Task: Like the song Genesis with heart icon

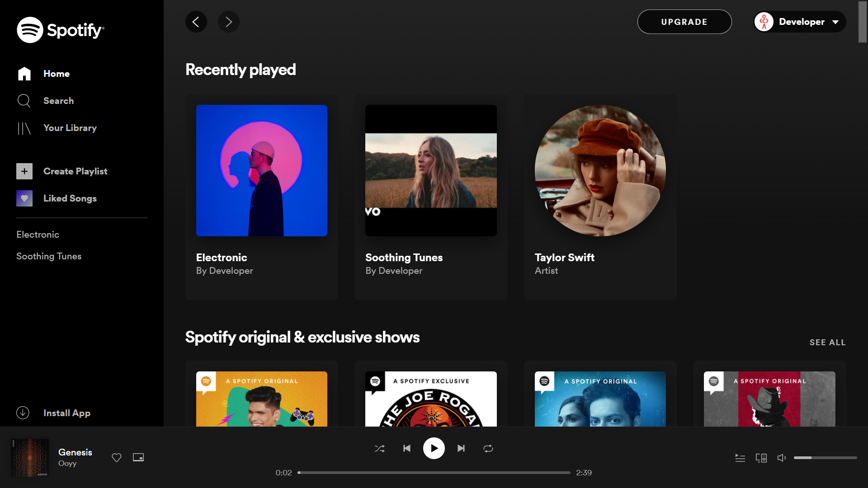Action: [117, 458]
